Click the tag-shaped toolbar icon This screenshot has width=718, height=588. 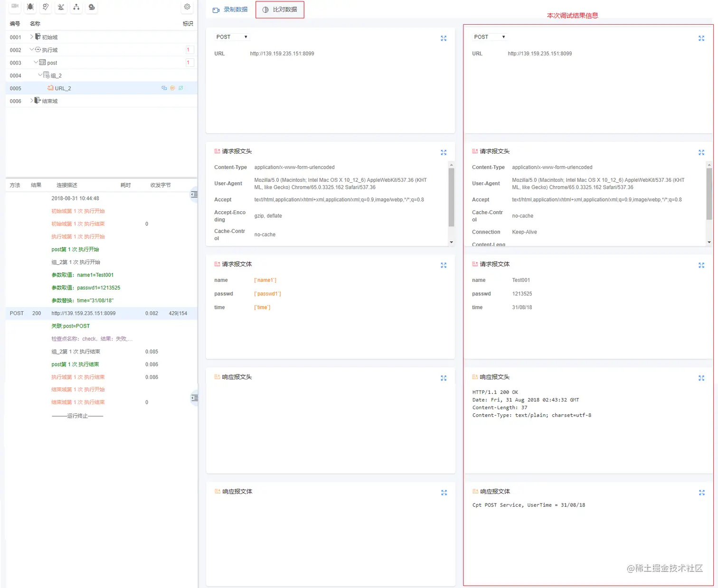click(x=46, y=7)
